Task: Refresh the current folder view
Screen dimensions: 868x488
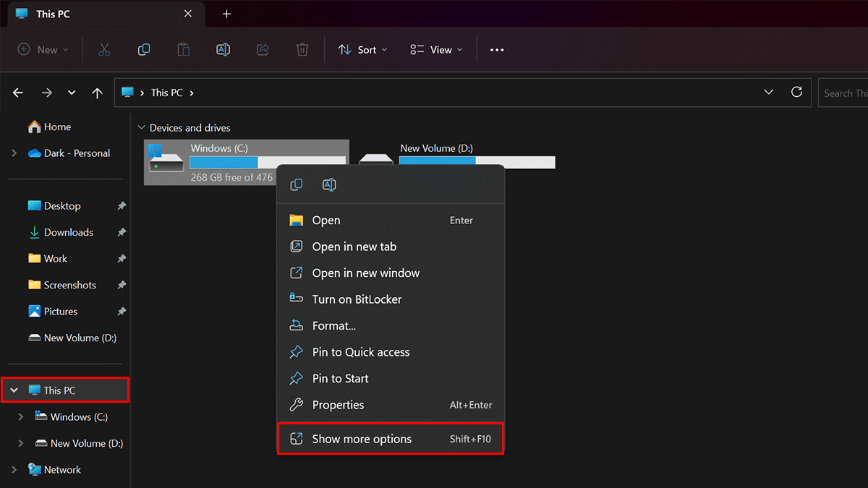Action: (796, 93)
